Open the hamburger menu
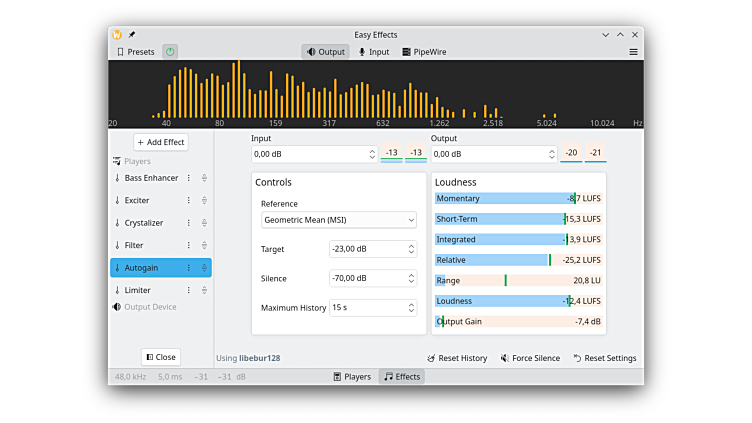752x423 pixels. coord(633,52)
